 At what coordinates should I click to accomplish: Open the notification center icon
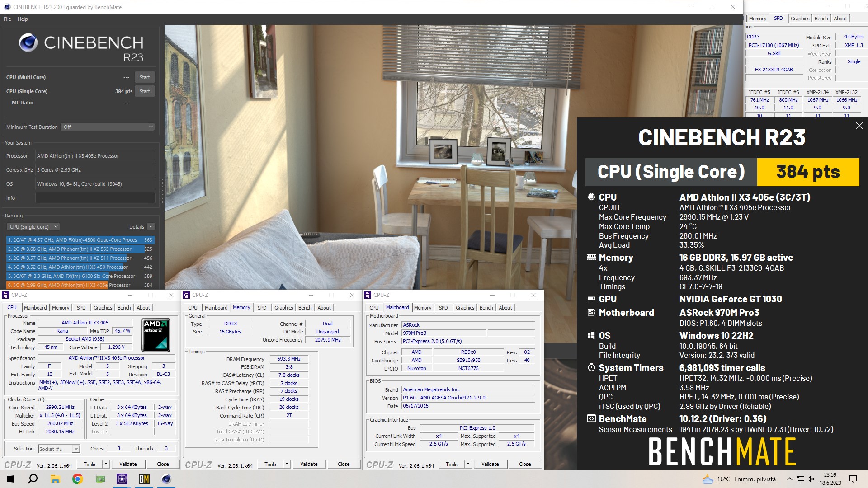[x=853, y=479]
